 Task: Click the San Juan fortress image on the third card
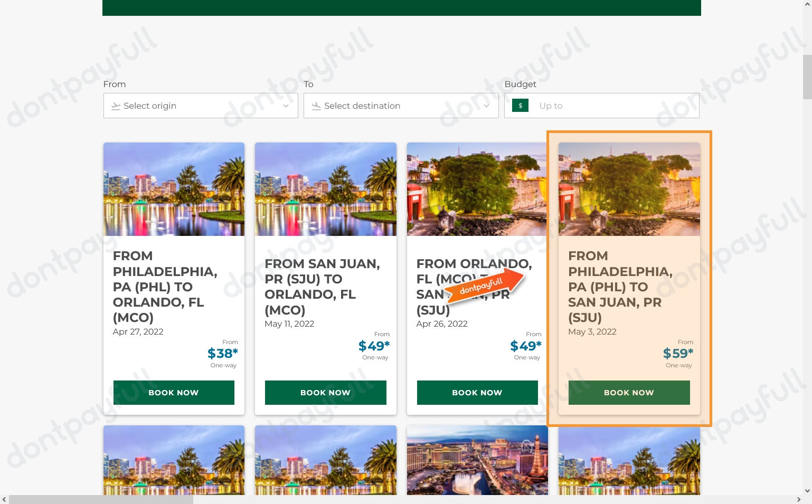477,189
